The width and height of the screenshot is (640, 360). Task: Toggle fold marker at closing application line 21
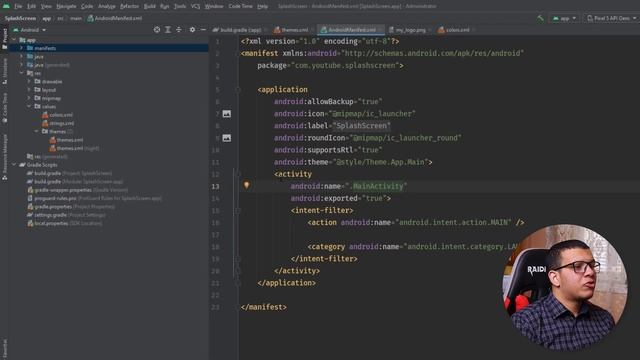pyautogui.click(x=238, y=283)
